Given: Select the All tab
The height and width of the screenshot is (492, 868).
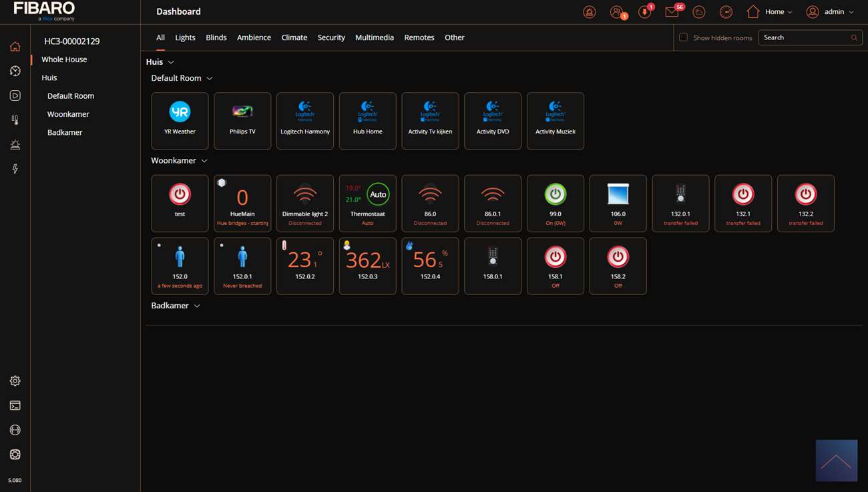Looking at the screenshot, I should 160,37.
